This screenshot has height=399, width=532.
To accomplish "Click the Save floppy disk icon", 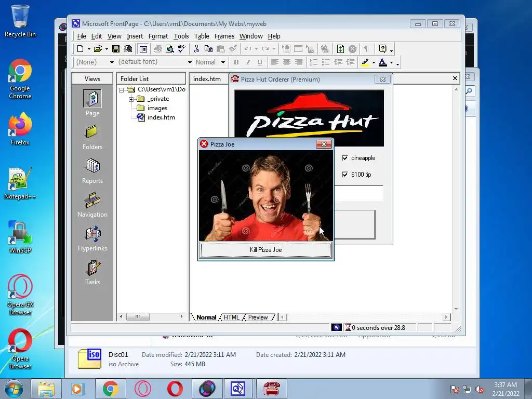I will 116,49.
